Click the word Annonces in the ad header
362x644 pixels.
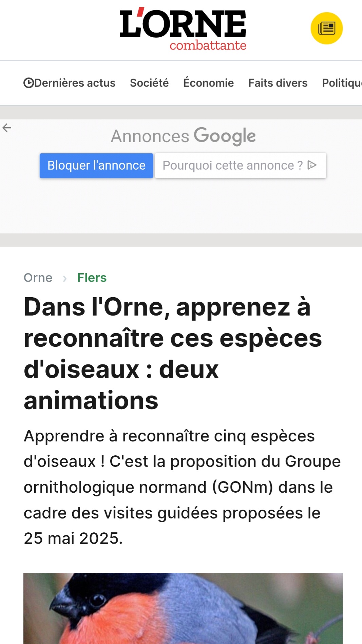coord(150,136)
